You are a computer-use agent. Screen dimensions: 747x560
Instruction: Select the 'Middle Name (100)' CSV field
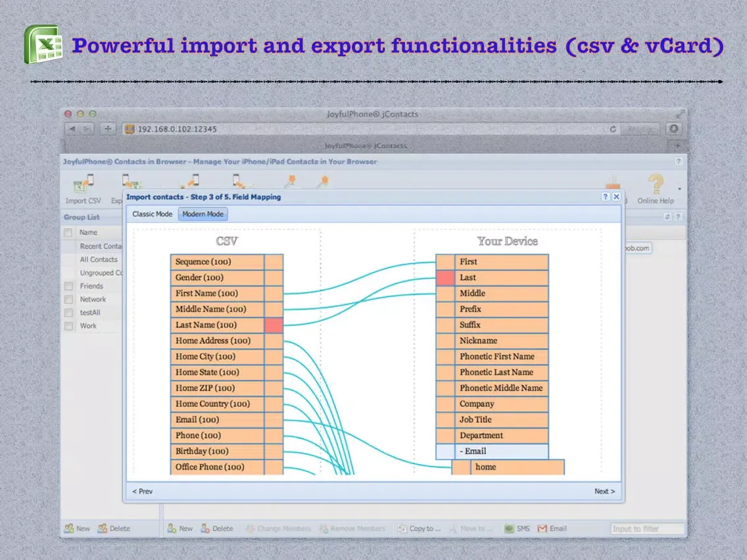[217, 309]
